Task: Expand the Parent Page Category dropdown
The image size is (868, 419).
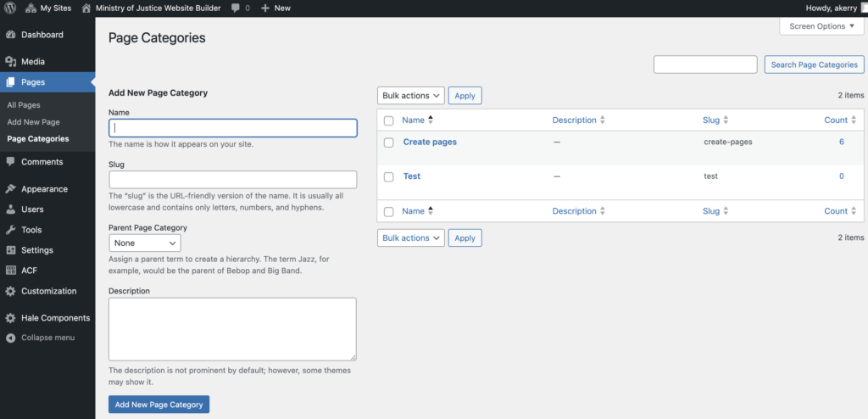Action: tap(144, 243)
